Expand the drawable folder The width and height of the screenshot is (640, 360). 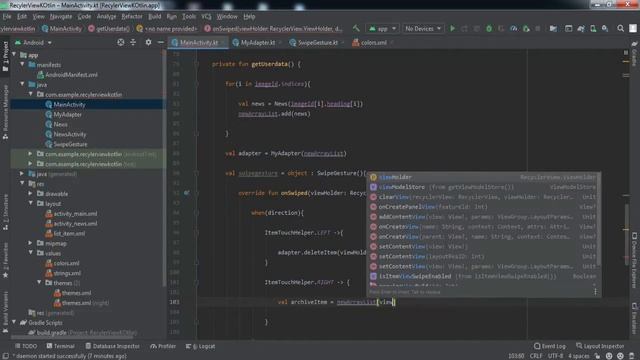click(31, 193)
